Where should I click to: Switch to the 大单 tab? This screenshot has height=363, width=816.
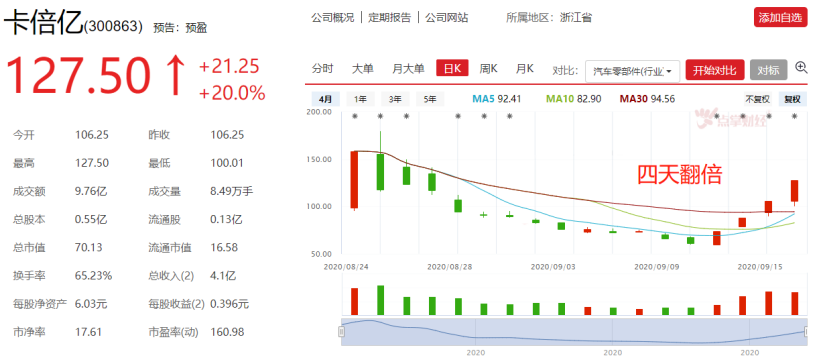[362, 68]
